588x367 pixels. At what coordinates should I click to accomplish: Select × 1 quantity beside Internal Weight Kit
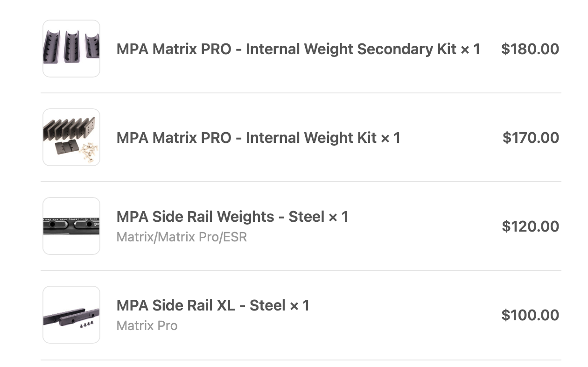[x=391, y=138]
